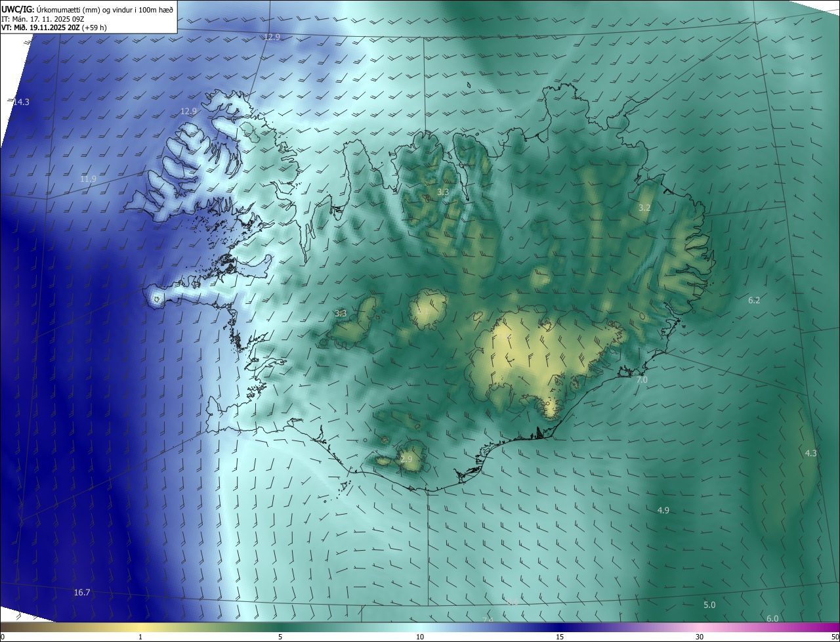Click the 6.0 value on the map
The height and width of the screenshot is (642, 840).
click(772, 618)
